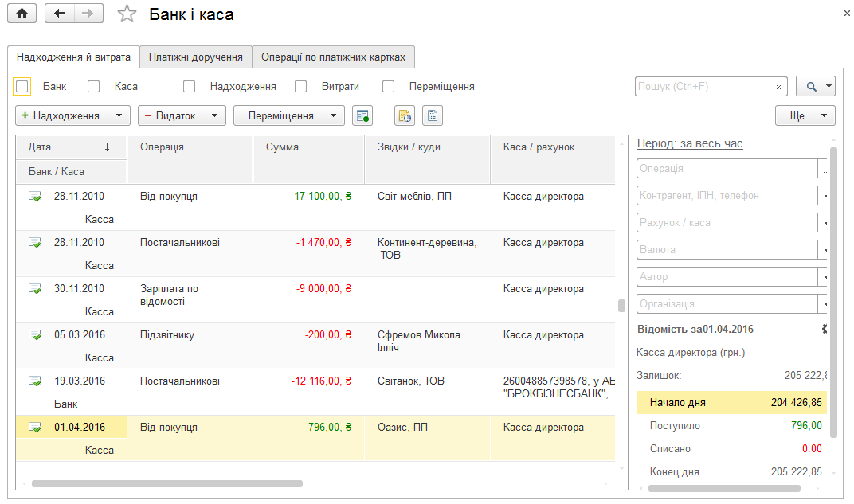Open Операції по платіжних картках tab

(x=333, y=57)
